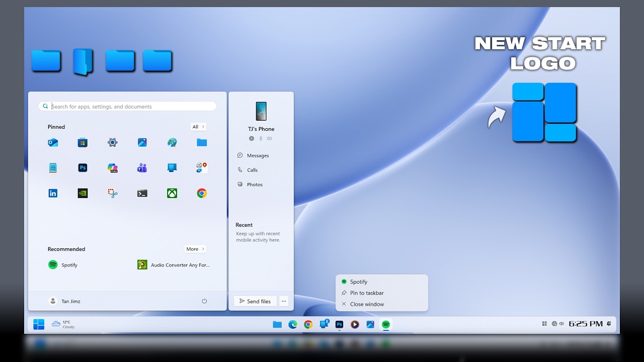
Task: Click the volume speaker icon in tray
Action: (x=561, y=324)
